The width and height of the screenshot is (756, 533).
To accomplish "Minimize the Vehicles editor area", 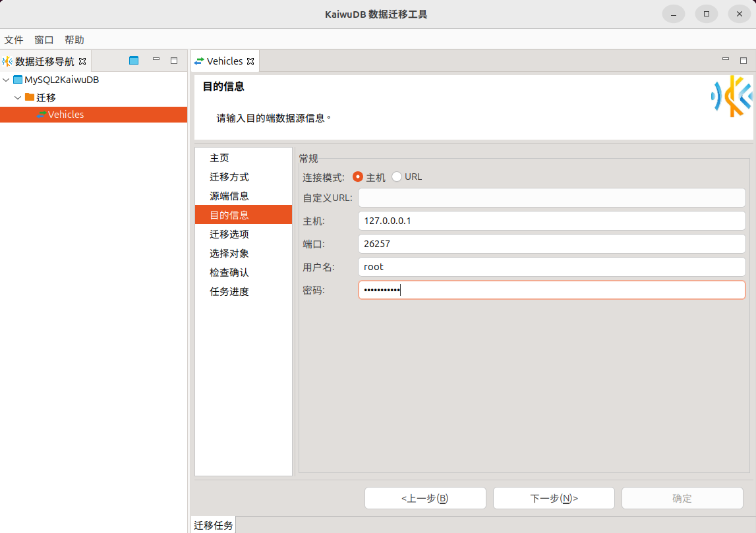I will 726,59.
